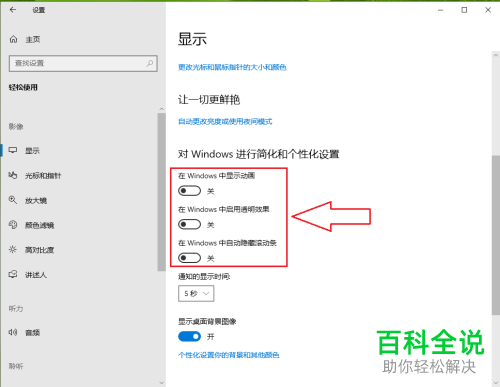Toggle 在 Windows 中自动隐藏滚动条 switch

tap(189, 258)
